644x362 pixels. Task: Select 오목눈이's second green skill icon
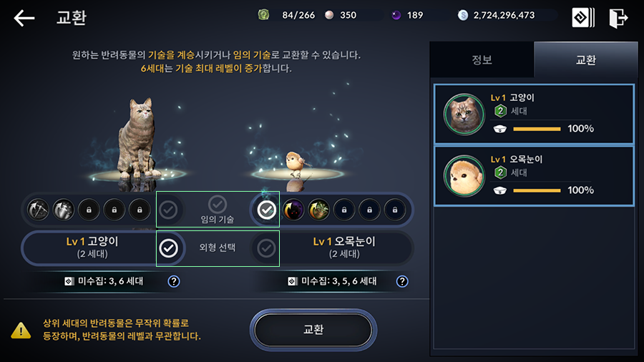[318, 210]
